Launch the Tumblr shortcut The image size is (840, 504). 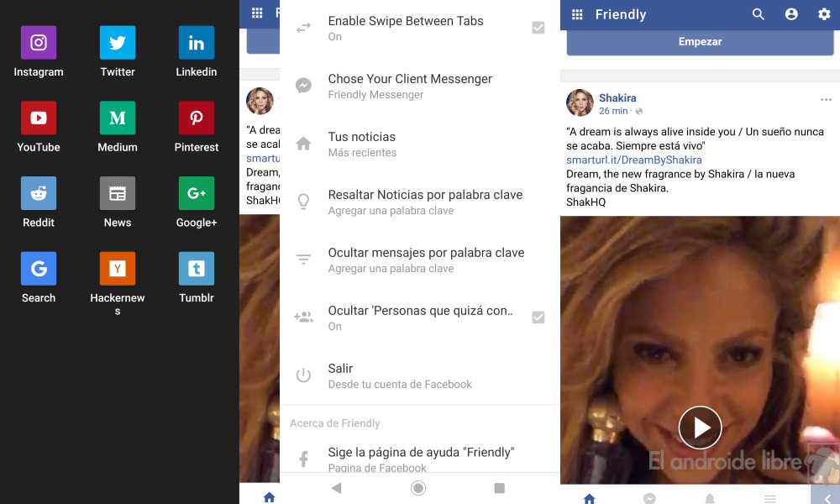[196, 268]
